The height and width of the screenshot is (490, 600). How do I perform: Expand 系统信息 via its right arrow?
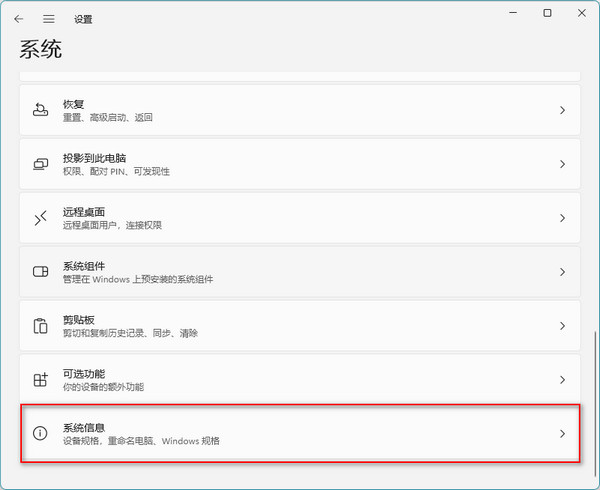562,434
